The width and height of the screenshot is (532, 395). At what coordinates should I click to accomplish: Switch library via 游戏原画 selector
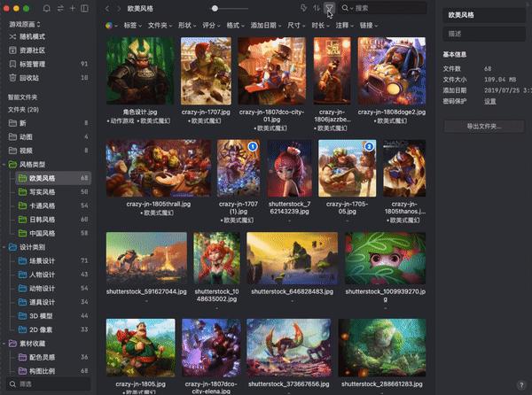pos(25,25)
